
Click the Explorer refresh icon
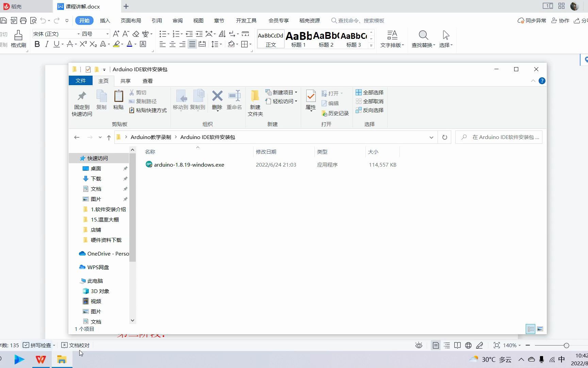tap(444, 137)
